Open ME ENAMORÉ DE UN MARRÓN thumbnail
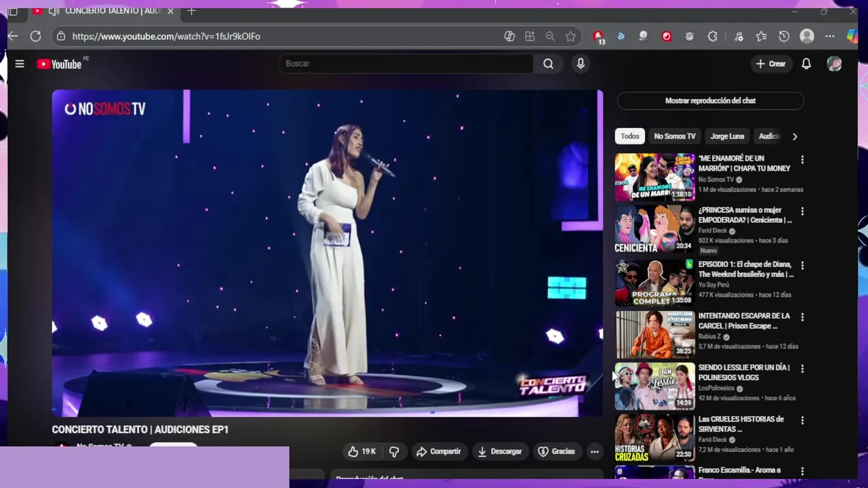This screenshot has width=868, height=488. [x=655, y=178]
